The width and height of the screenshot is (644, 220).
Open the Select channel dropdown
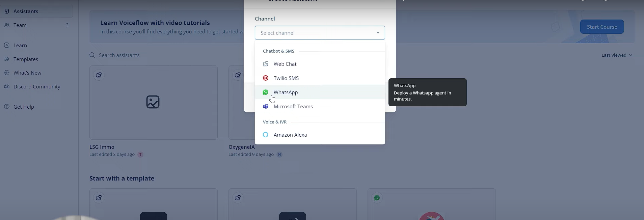coord(320,33)
